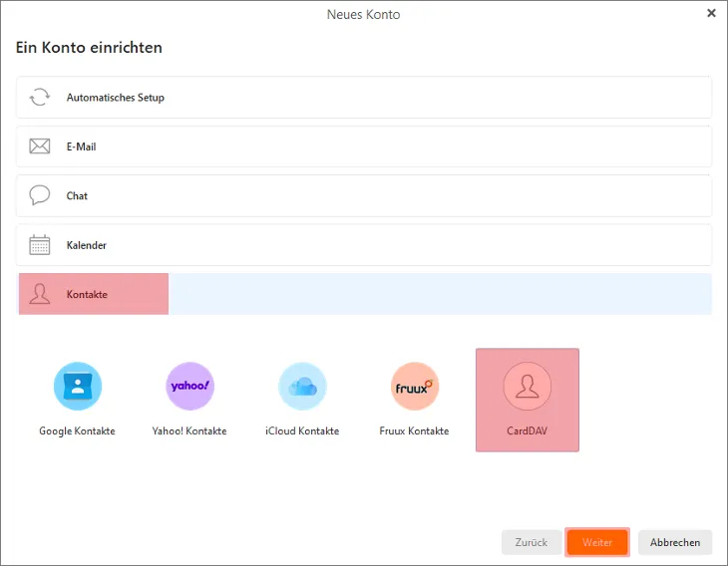Screen dimensions: 728x566
Task: Select the Fruux Kontakte icon
Action: tap(415, 386)
